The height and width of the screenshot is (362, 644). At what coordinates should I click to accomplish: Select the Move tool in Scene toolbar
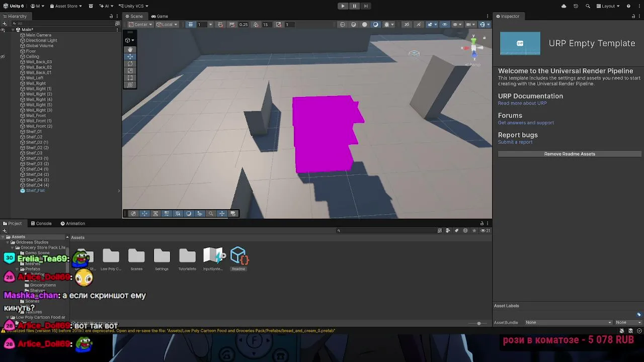pos(130,56)
